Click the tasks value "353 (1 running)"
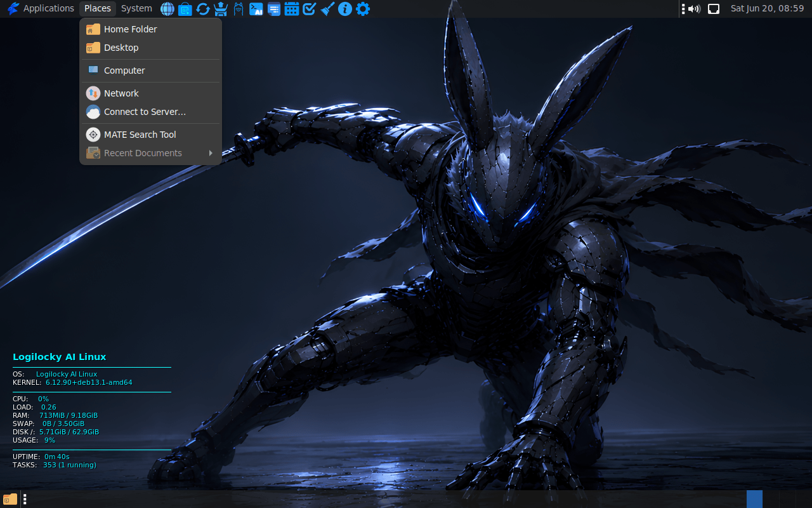This screenshot has width=812, height=508. [x=70, y=465]
